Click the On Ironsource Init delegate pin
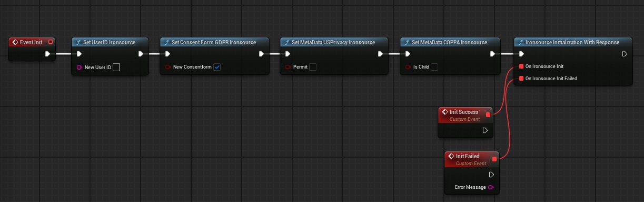644x202 pixels. point(521,66)
